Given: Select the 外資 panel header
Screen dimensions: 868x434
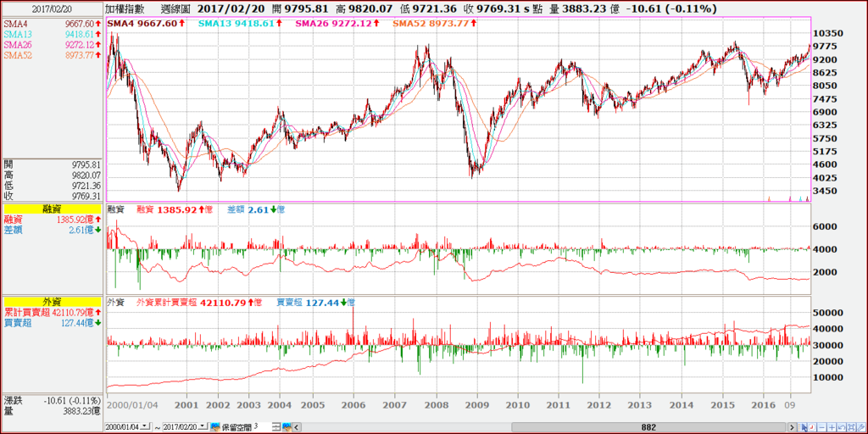Looking at the screenshot, I should [x=52, y=303].
